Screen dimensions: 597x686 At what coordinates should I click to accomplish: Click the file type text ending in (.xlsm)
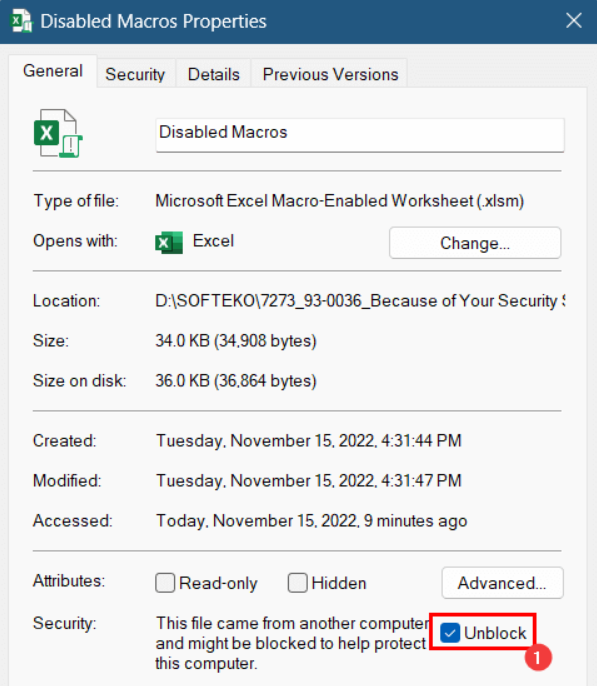(340, 201)
